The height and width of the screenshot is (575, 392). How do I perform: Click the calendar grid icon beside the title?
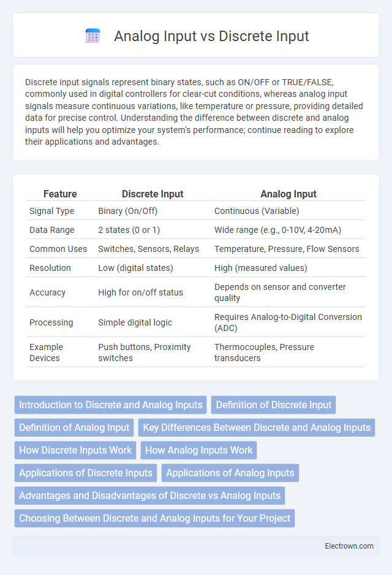[x=92, y=36]
